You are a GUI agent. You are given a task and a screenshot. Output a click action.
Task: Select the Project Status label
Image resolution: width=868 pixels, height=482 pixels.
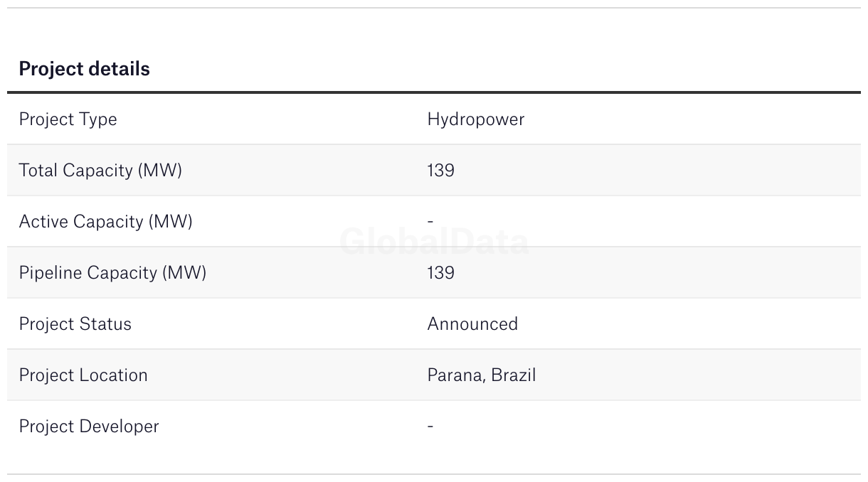[x=75, y=324]
